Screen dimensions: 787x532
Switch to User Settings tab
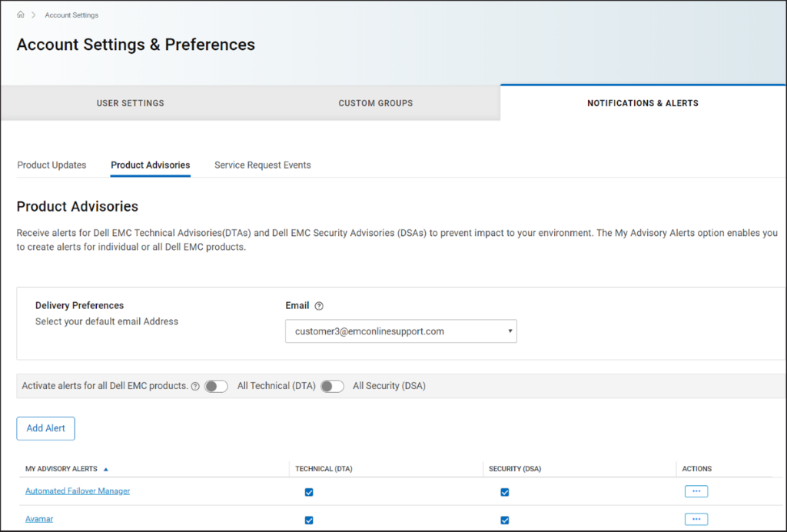(130, 103)
